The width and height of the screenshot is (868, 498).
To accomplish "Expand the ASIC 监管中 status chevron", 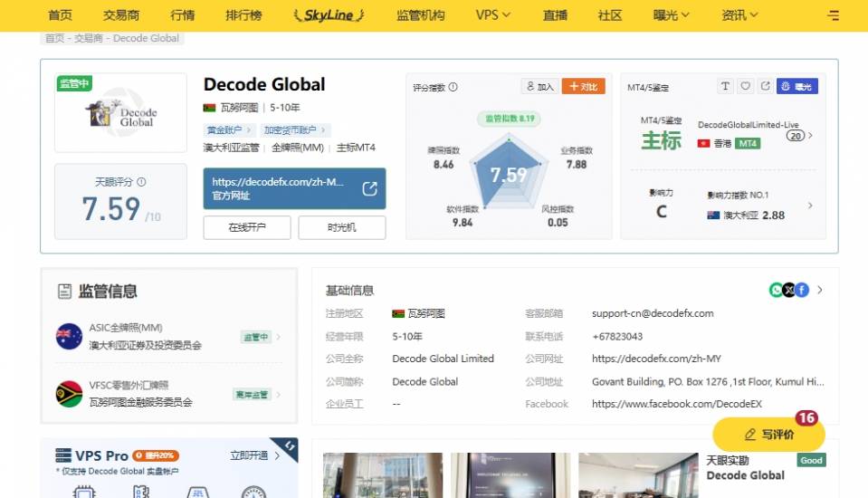I will 279,337.
